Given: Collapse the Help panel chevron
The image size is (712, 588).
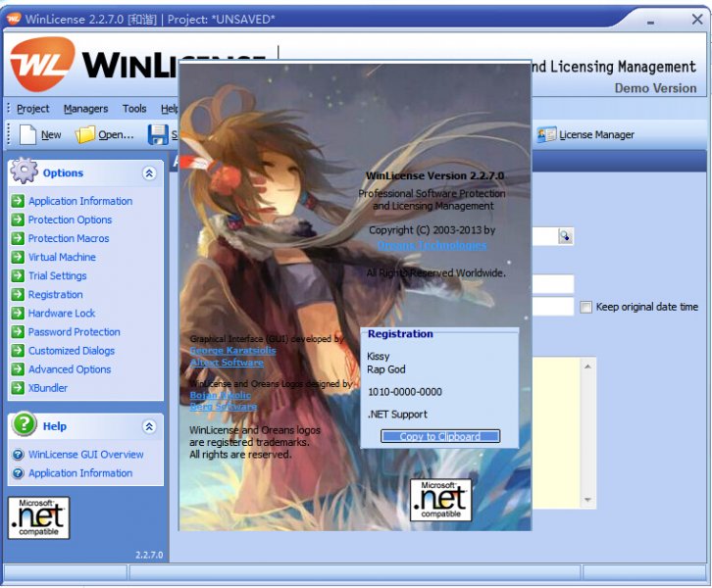Looking at the screenshot, I should pos(149,426).
